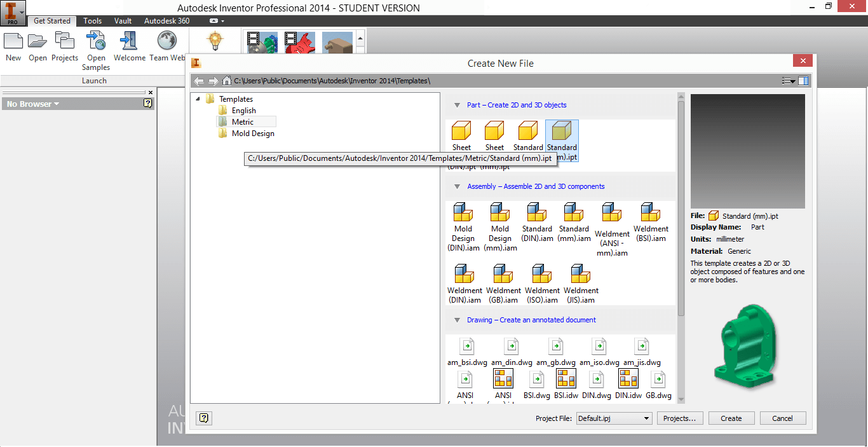Viewport: 868px width, 447px height.
Task: Click the help question-mark icon in dialog footer
Action: pyautogui.click(x=204, y=418)
